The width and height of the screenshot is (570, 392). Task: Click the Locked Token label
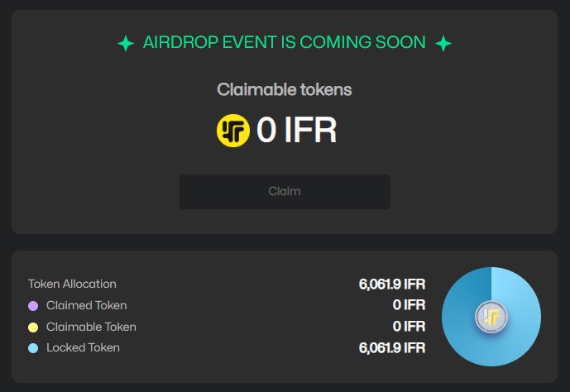[83, 347]
